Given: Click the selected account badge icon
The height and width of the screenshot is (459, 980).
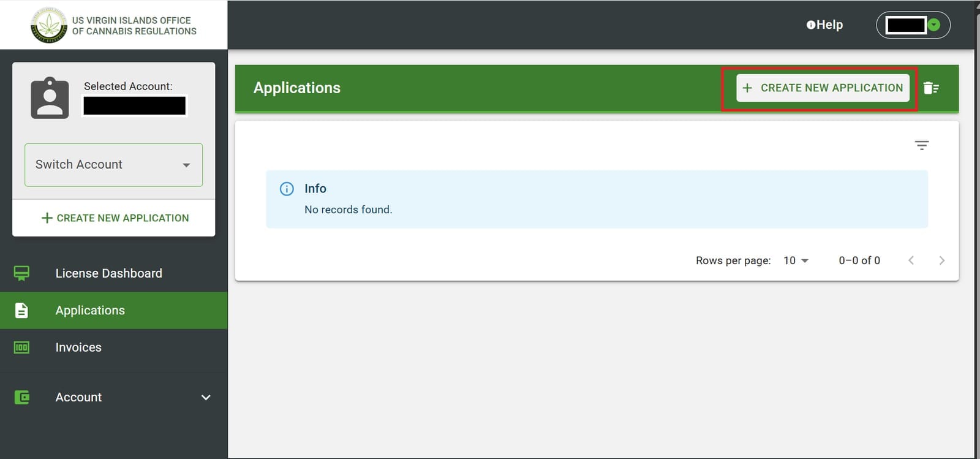Looking at the screenshot, I should [x=50, y=98].
